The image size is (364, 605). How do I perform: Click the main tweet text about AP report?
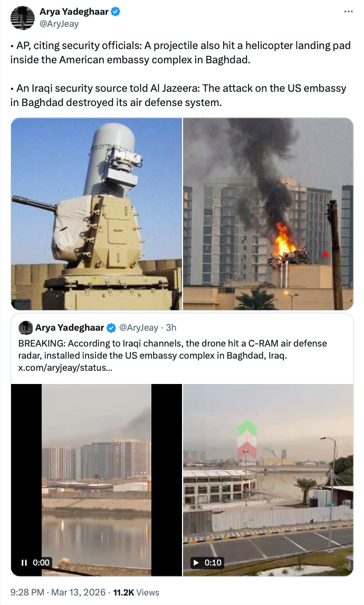(x=180, y=74)
